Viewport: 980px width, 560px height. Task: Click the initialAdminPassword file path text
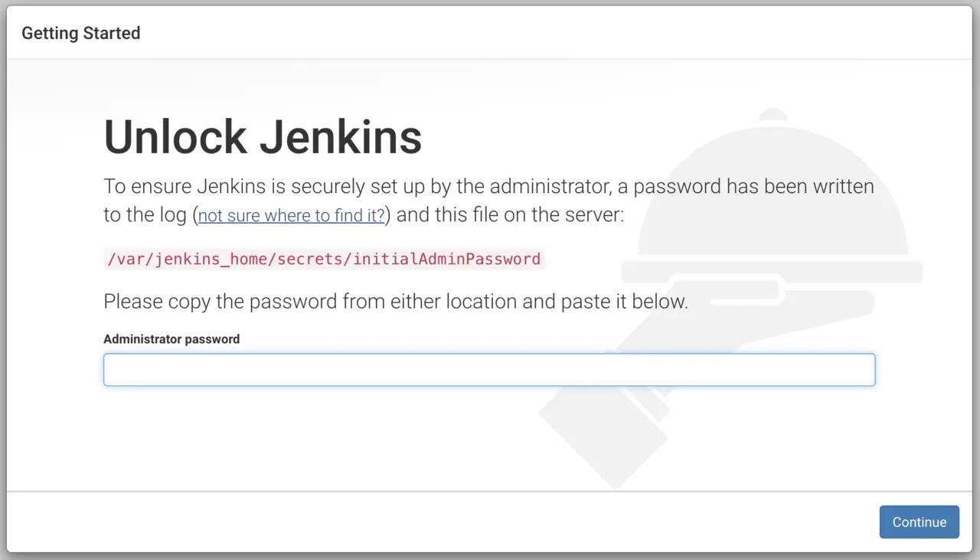point(324,259)
